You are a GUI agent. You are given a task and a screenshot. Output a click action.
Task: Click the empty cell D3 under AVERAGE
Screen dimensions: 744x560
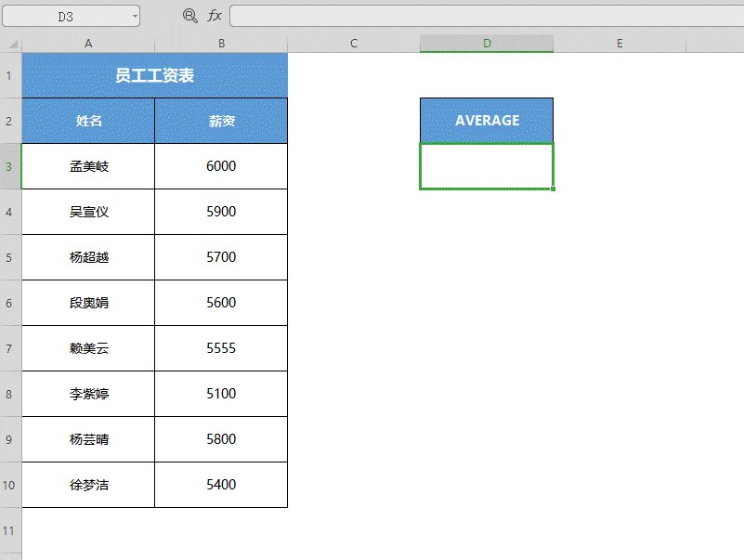click(487, 166)
